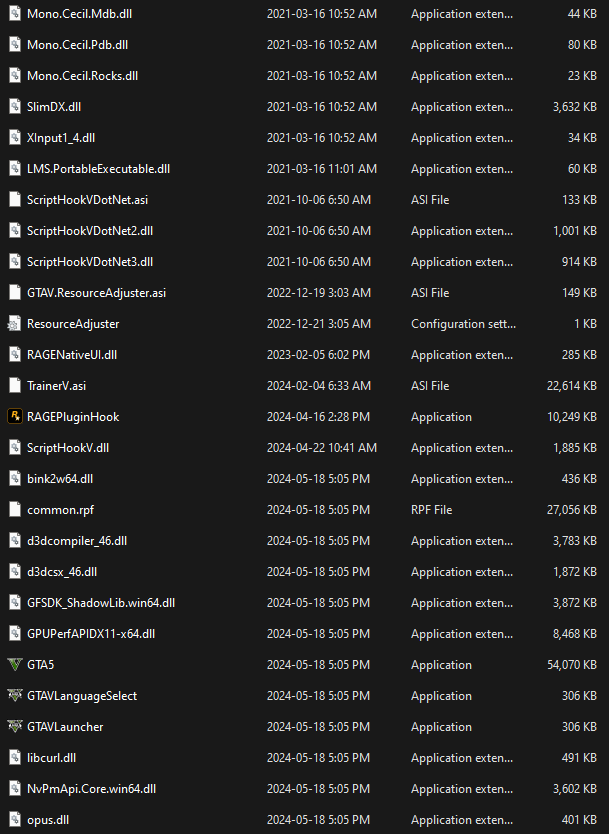Select the file name NvPmApi.Core.win64.dll
Viewport: 609px width, 834px height.
coord(91,789)
